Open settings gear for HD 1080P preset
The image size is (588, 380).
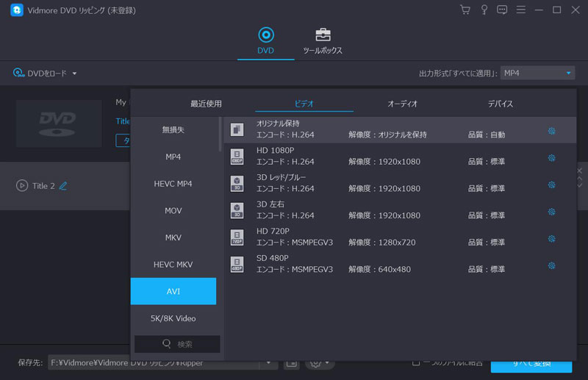pyautogui.click(x=551, y=158)
